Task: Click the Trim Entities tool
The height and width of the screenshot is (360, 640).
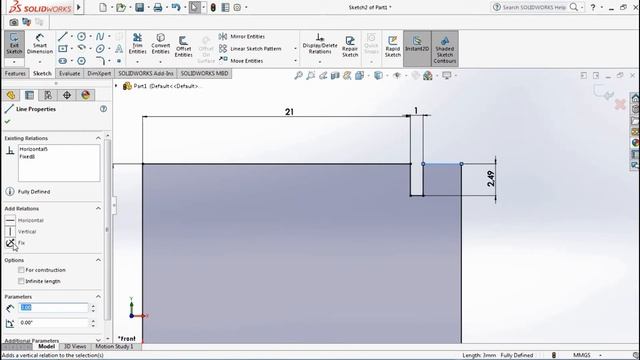Action: (x=138, y=44)
